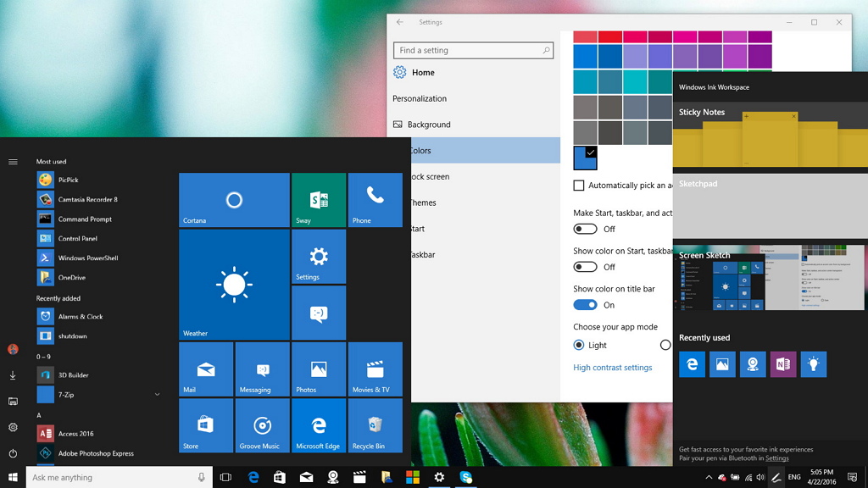Show hidden icons in the system tray
This screenshot has width=868, height=488.
click(709, 477)
